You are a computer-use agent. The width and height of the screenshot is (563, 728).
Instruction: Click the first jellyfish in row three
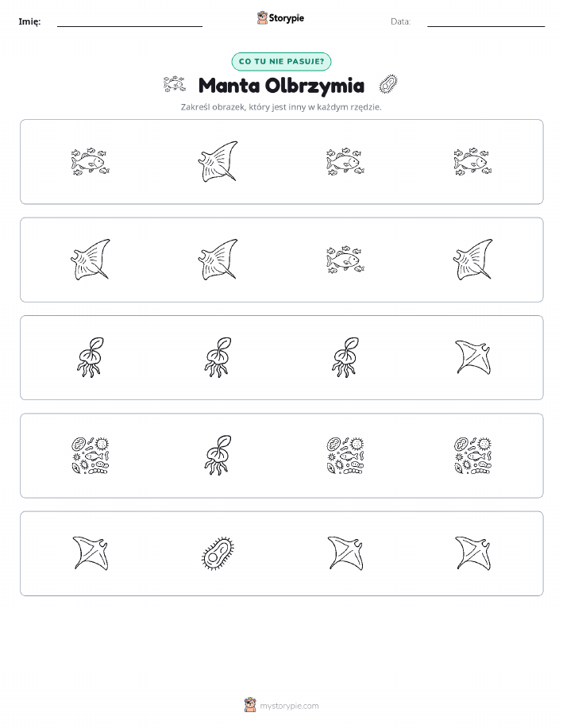coord(90,357)
